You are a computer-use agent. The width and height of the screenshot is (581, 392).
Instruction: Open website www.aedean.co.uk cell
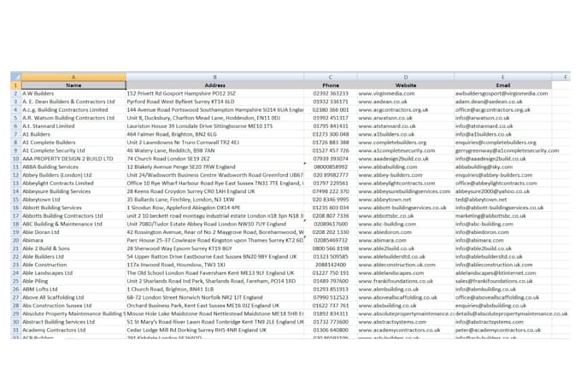406,102
